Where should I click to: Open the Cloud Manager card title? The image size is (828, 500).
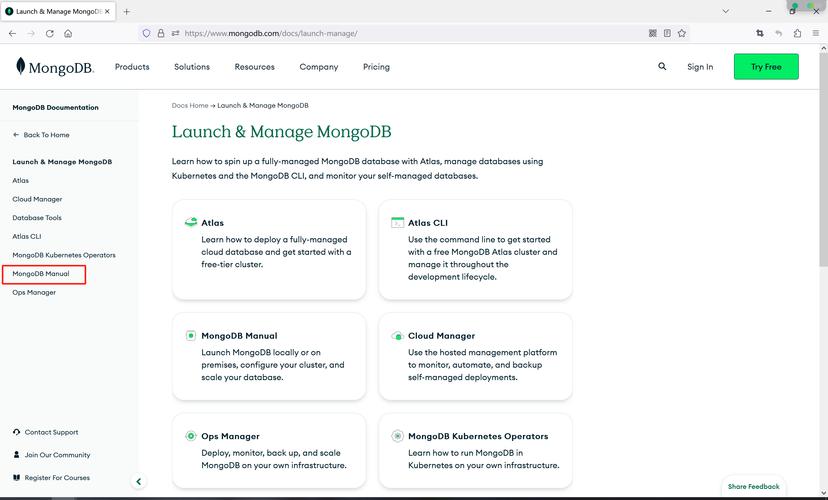(x=441, y=336)
